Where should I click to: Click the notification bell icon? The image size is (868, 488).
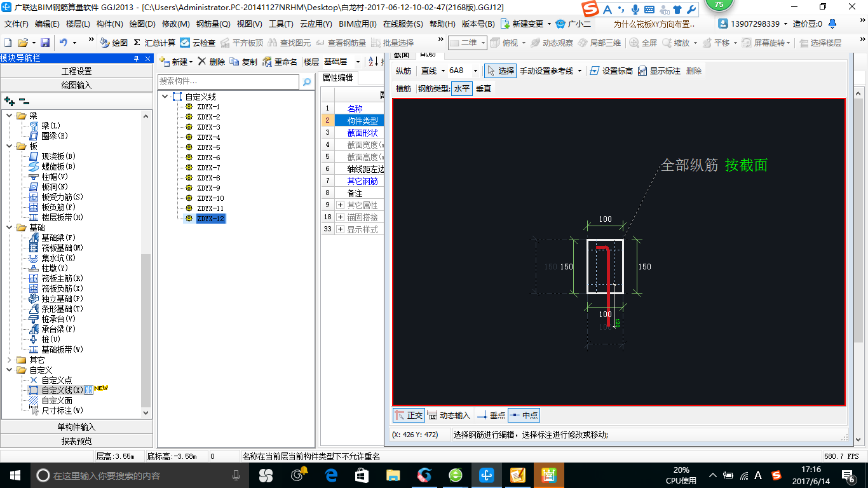pos(832,24)
